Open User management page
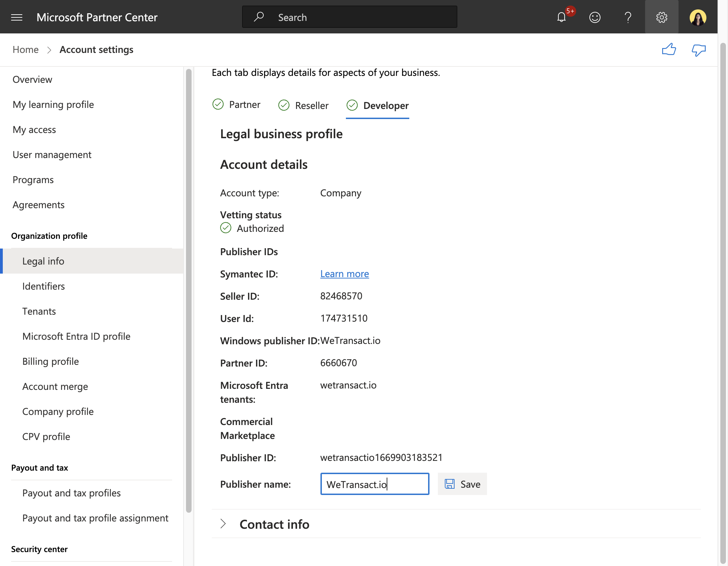The image size is (728, 566). [x=52, y=155]
